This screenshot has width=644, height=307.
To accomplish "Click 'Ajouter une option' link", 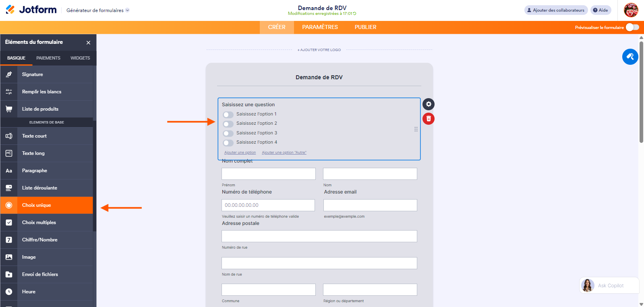I will coord(240,152).
